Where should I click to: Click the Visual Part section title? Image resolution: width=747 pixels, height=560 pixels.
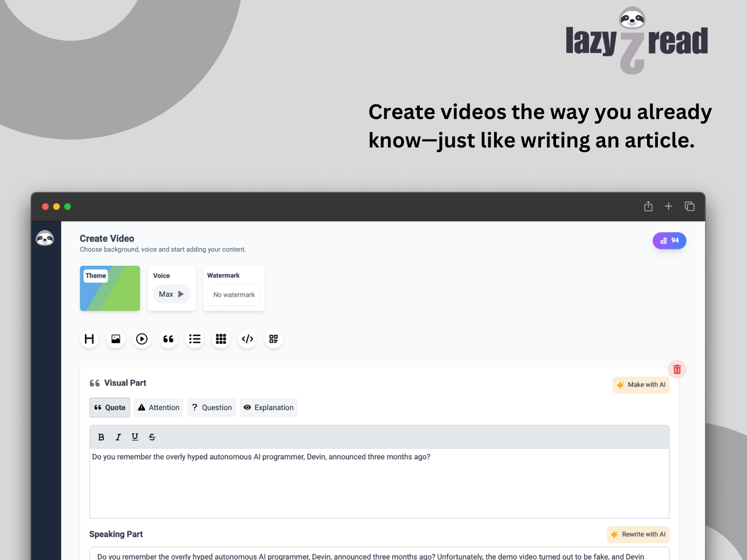pyautogui.click(x=125, y=383)
